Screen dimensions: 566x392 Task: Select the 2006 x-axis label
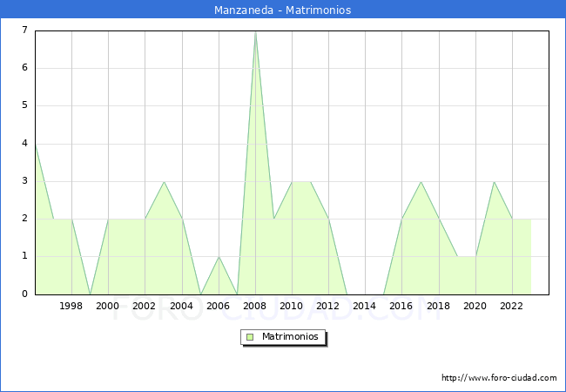(219, 306)
